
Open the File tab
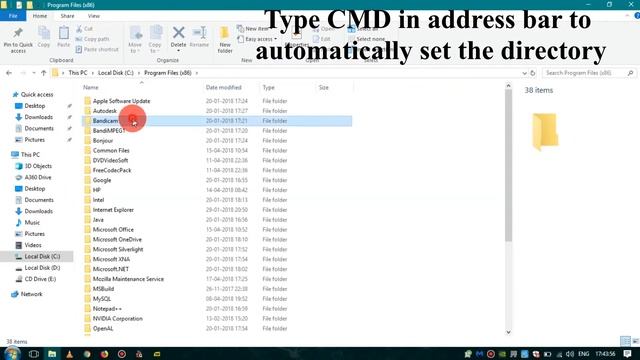click(13, 16)
